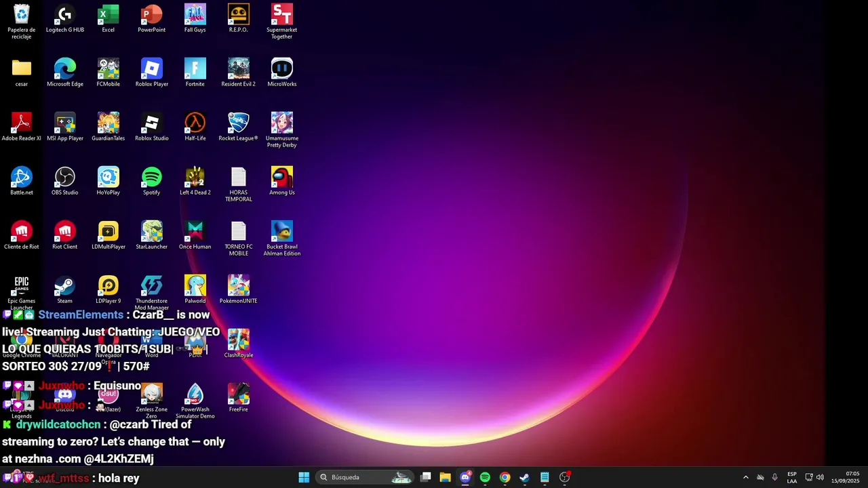Select the Once Human desktop icon
Image resolution: width=868 pixels, height=488 pixels.
pyautogui.click(x=195, y=236)
